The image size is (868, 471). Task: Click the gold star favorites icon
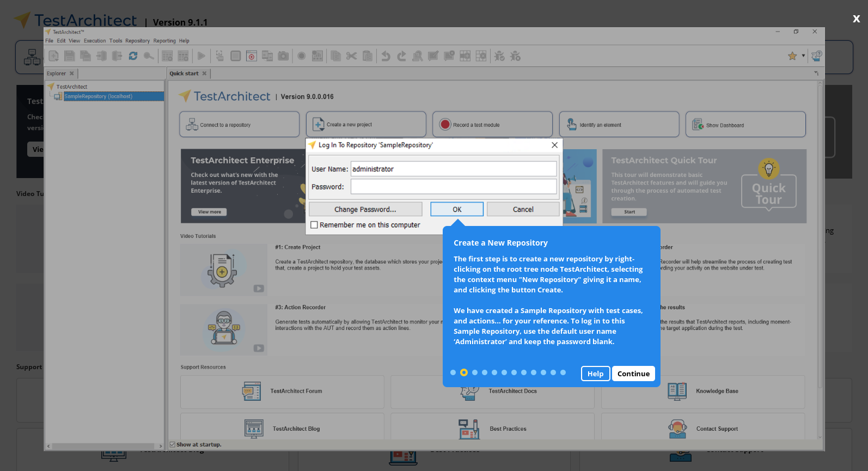coord(792,56)
